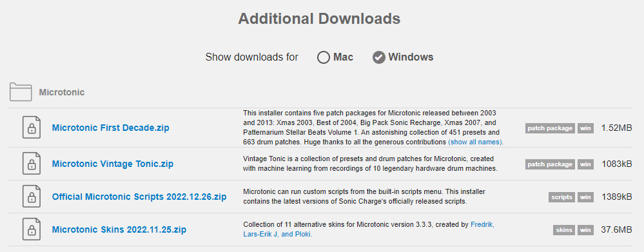Download Microtonic First Decade.zip

(110, 128)
